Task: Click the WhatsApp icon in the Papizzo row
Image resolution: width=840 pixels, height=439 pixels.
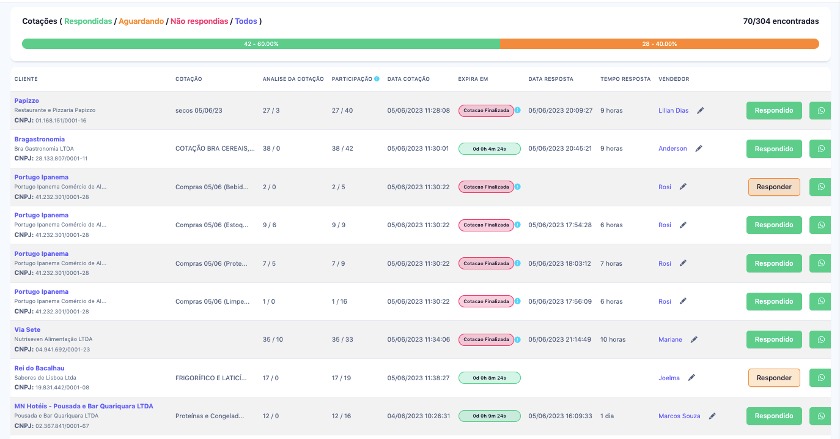Action: coord(821,111)
